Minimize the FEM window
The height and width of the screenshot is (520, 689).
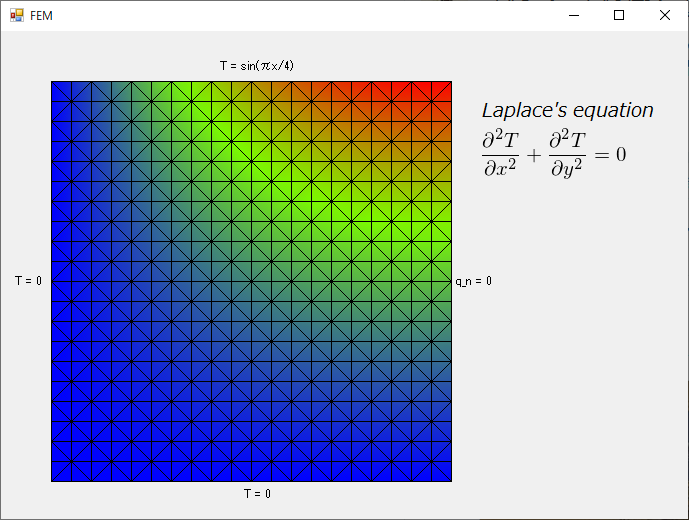[573, 15]
